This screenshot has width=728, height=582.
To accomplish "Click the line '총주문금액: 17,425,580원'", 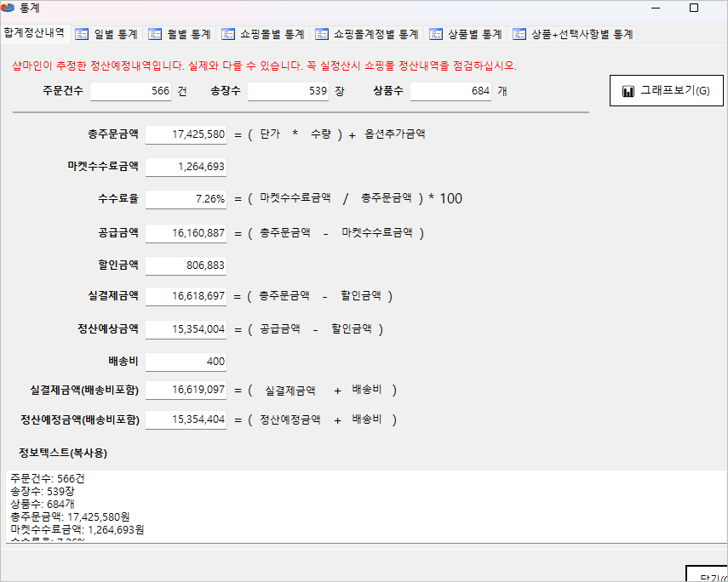I will pos(70,516).
